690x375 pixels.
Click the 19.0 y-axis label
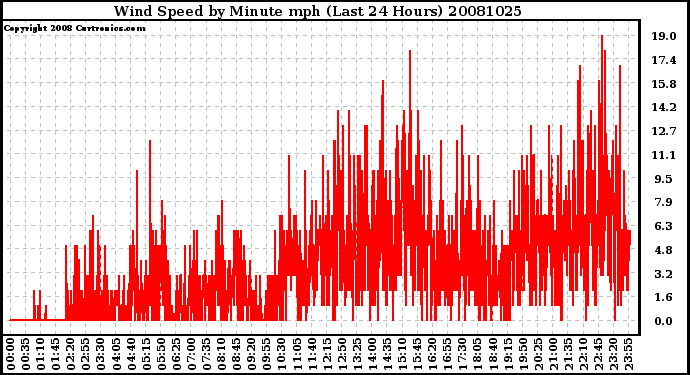click(x=664, y=36)
